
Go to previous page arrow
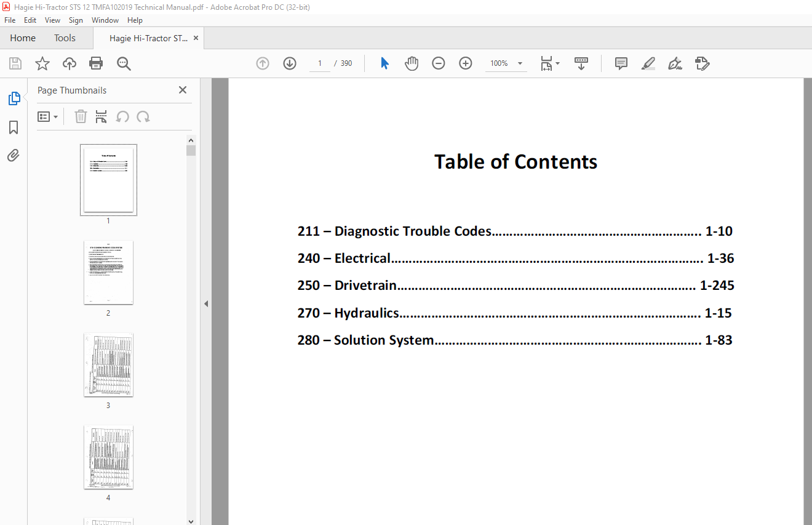tap(263, 63)
